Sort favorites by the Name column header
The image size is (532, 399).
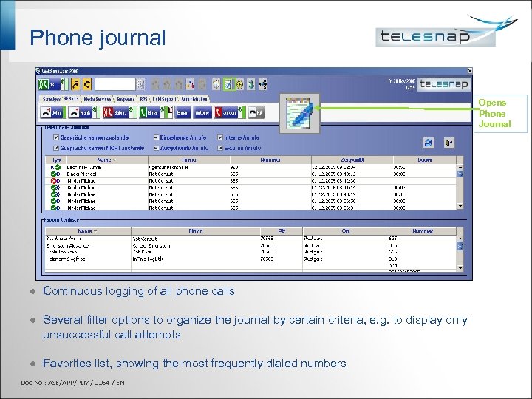pyautogui.click(x=88, y=231)
